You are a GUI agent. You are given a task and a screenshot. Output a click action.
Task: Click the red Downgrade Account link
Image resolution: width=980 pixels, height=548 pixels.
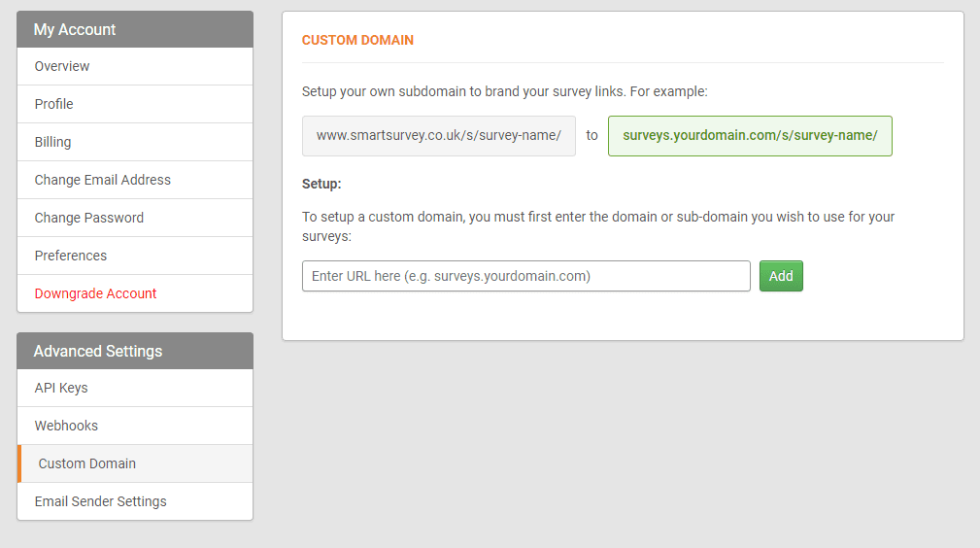95,293
